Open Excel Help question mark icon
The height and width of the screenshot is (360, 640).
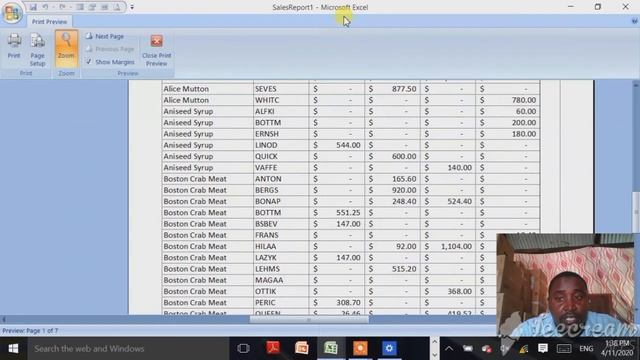point(635,21)
